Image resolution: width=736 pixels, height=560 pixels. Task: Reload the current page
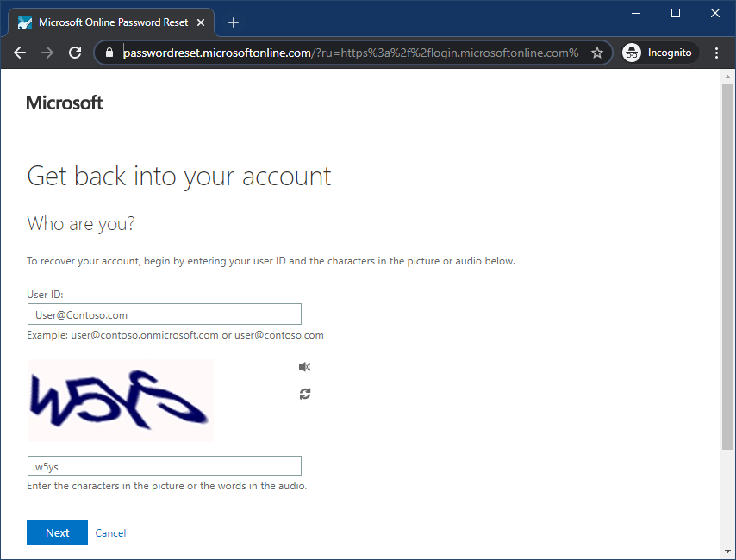(75, 53)
